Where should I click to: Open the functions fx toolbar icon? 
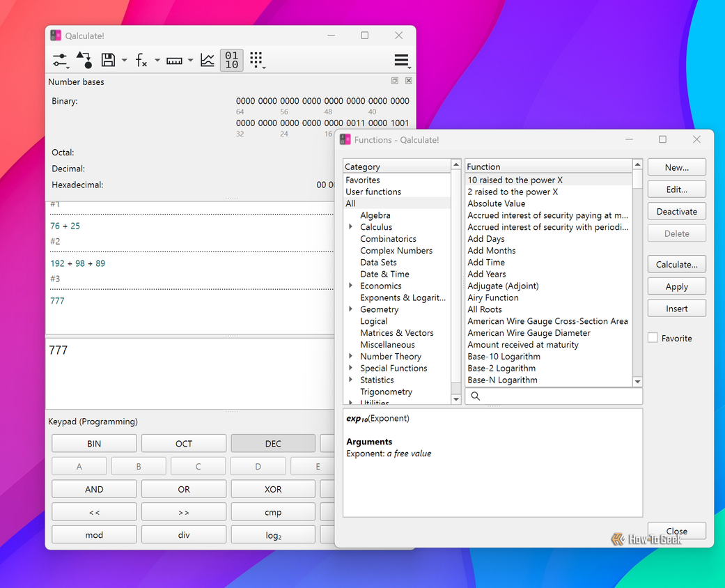[x=141, y=60]
